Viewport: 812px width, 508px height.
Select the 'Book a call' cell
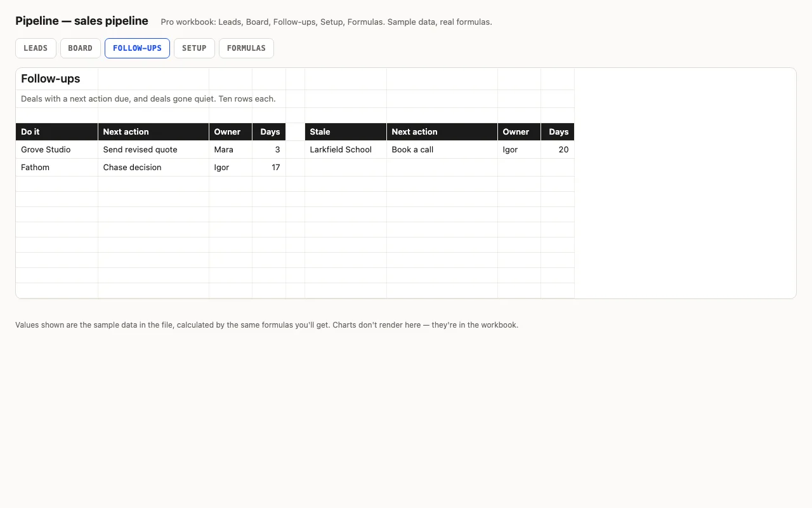(442, 150)
